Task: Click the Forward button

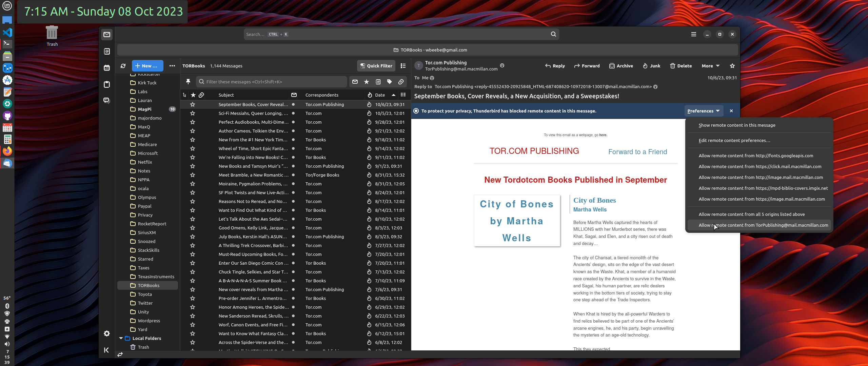Action: [587, 66]
